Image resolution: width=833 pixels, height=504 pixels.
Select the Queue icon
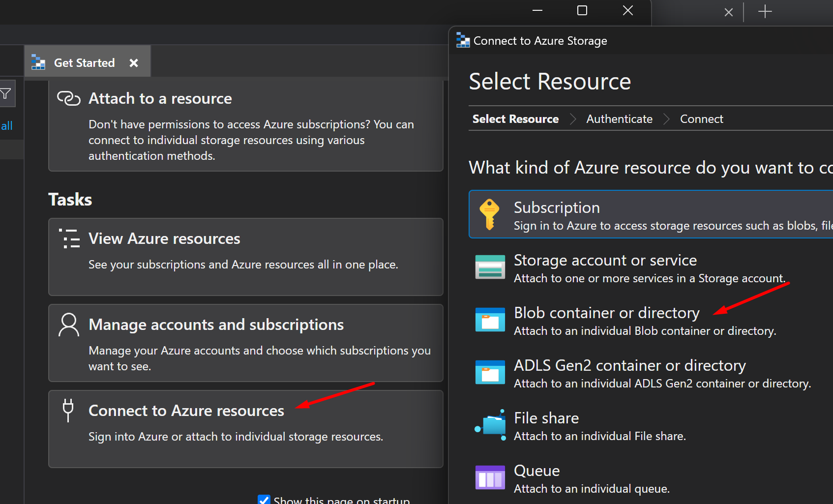490,477
